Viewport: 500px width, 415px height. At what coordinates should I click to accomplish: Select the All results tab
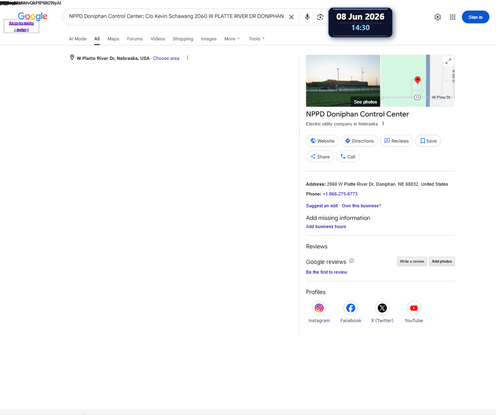(x=97, y=39)
